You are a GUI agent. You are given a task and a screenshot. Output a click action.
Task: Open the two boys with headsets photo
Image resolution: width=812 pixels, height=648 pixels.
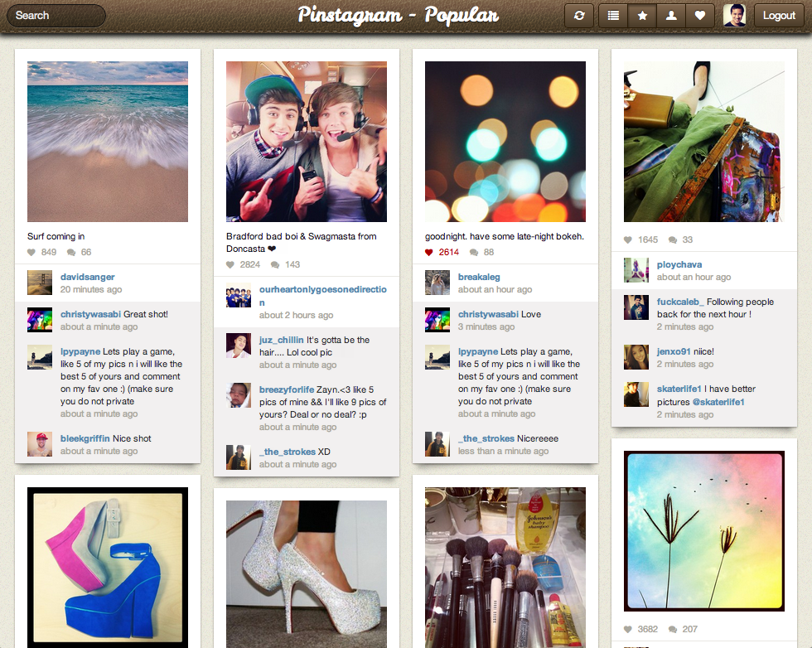pos(307,142)
